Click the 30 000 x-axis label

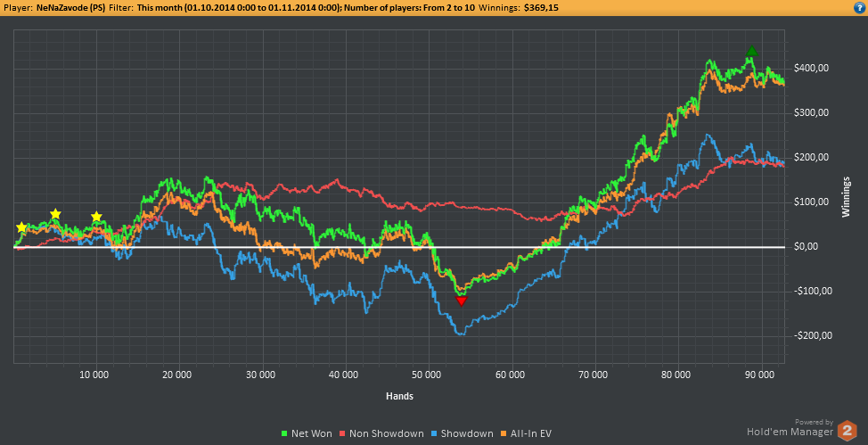tap(261, 375)
